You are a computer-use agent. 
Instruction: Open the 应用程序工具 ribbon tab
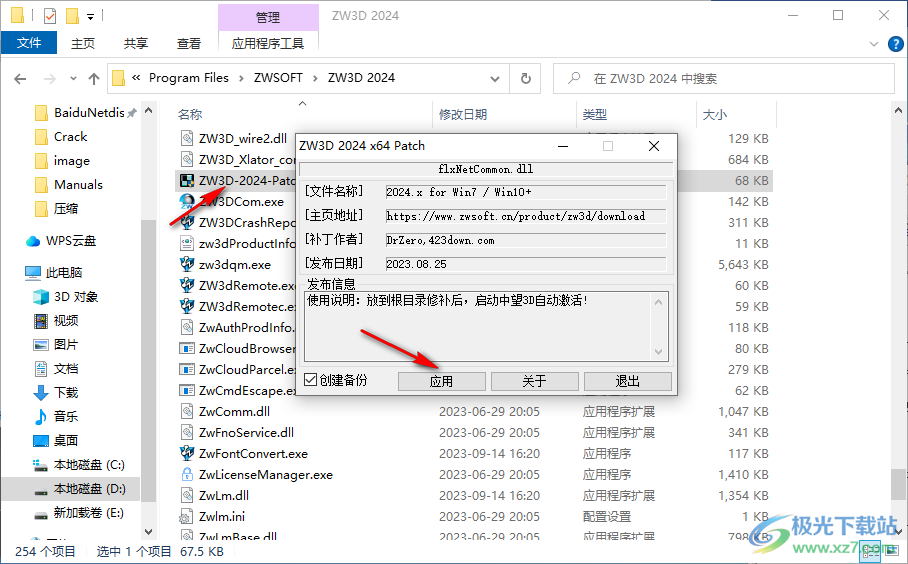coord(268,43)
